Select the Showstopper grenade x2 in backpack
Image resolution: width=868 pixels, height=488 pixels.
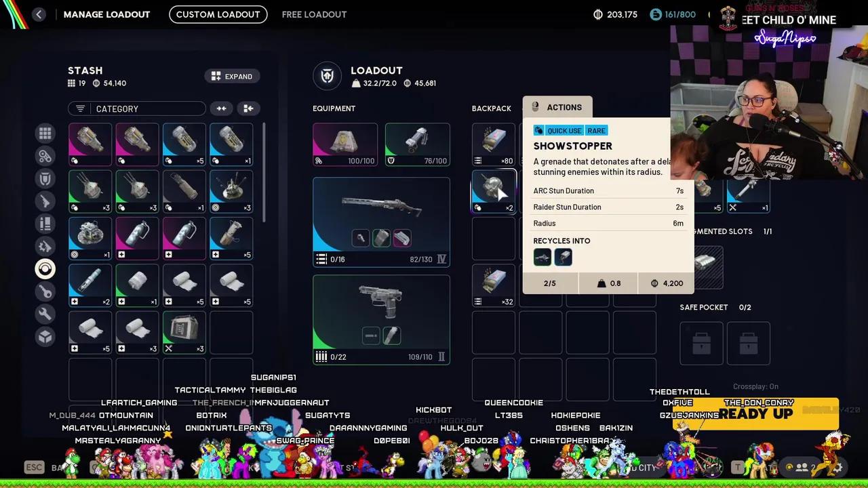pos(494,191)
